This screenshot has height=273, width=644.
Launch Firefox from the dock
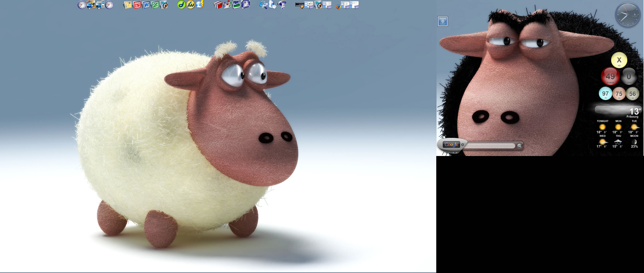pyautogui.click(x=338, y=6)
